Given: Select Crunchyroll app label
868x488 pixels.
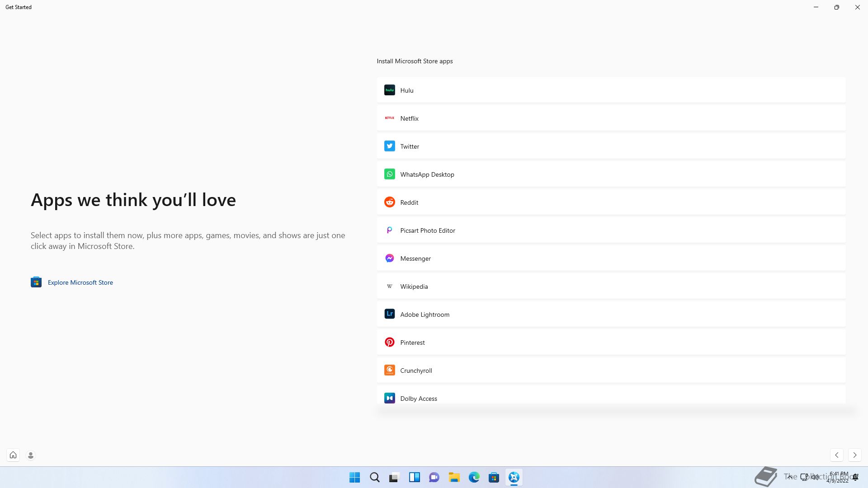Looking at the screenshot, I should click(x=416, y=371).
